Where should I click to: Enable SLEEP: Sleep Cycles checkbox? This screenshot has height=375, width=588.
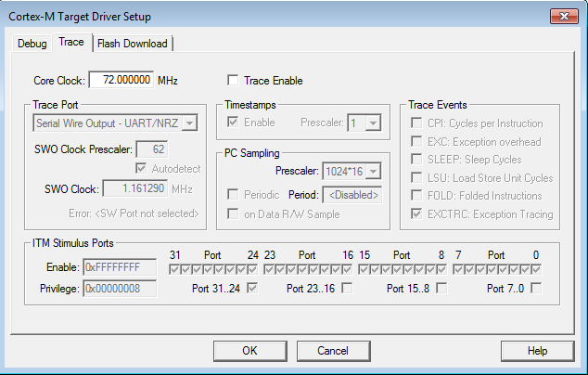[416, 159]
